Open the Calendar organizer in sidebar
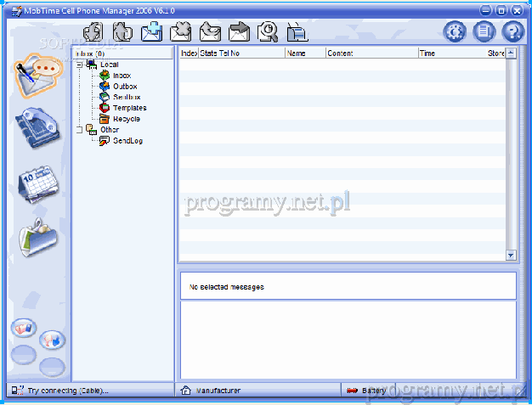Image resolution: width=532 pixels, height=405 pixels. pos(39,183)
